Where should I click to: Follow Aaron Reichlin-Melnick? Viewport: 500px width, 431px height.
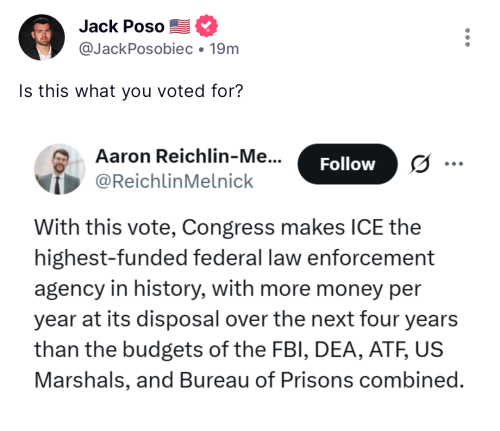pyautogui.click(x=347, y=164)
